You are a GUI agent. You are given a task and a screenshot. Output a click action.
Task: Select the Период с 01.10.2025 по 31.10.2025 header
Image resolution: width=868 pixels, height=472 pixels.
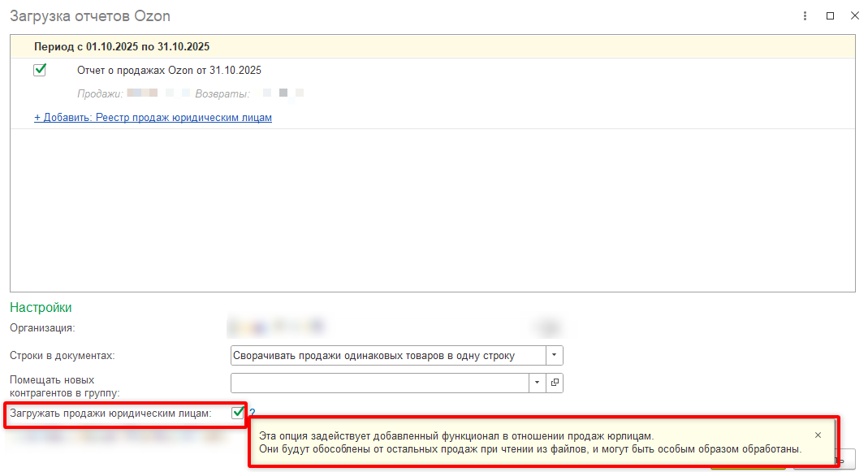pyautogui.click(x=432, y=46)
